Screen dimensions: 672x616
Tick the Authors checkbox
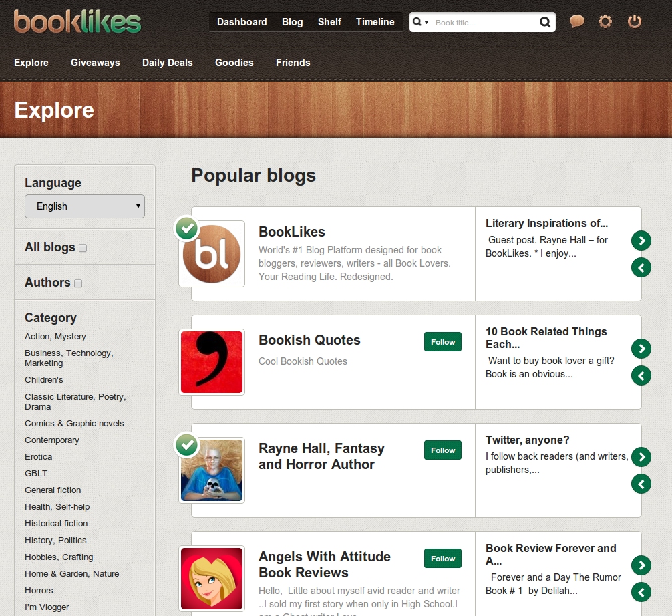pyautogui.click(x=78, y=283)
